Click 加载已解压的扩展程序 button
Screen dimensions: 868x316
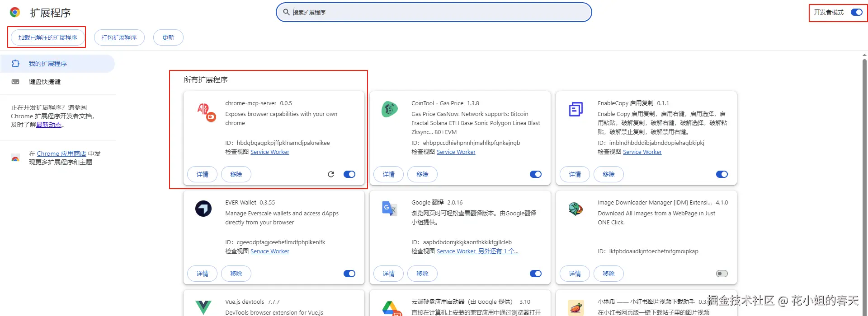[48, 37]
